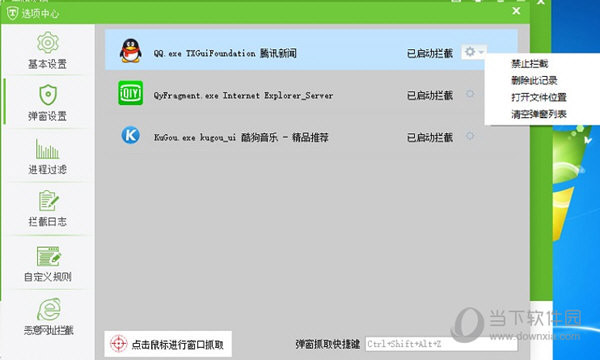Open gear menu for QyFragment.exe row
The width and height of the screenshot is (600, 360).
[470, 94]
